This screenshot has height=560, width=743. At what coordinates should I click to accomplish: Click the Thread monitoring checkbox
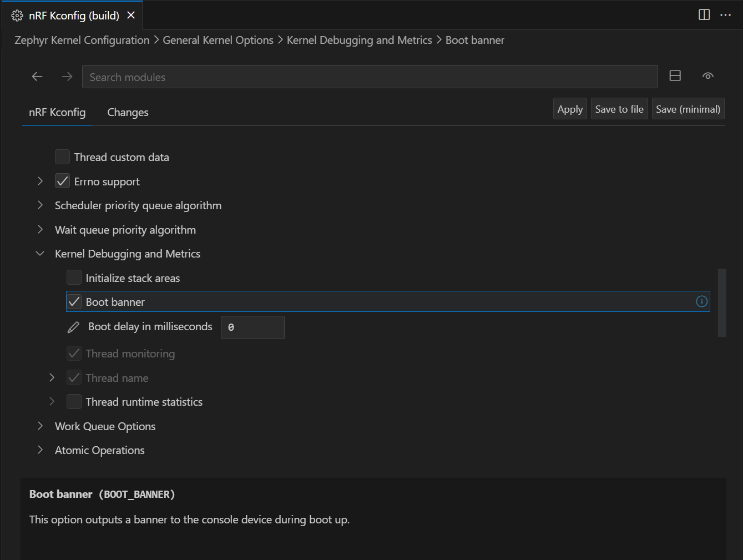74,353
